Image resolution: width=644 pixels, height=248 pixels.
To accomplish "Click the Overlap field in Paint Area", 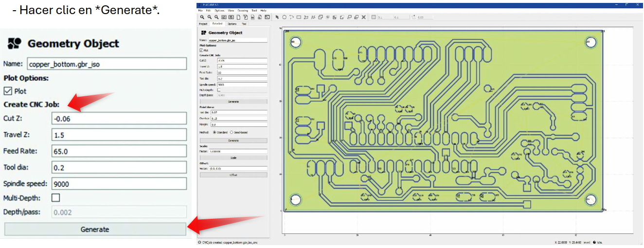I will point(239,118).
